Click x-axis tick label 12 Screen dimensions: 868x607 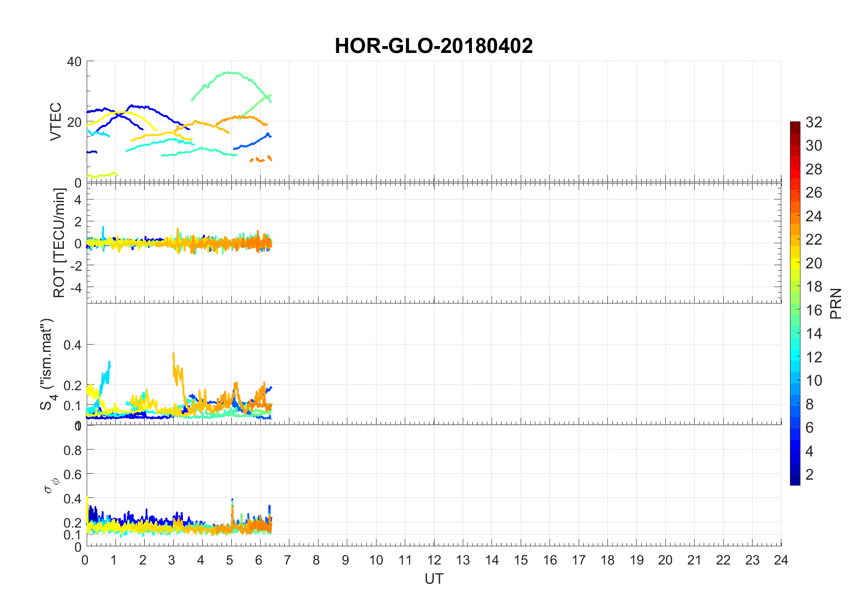point(434,560)
